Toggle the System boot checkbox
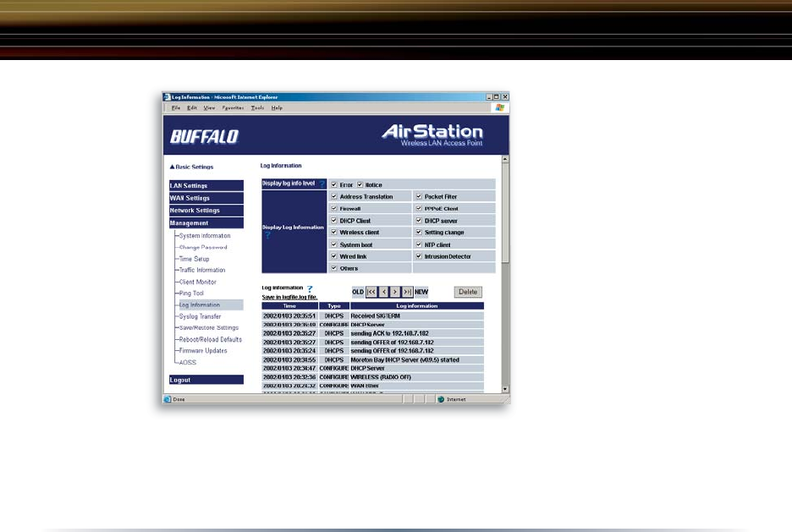The height and width of the screenshot is (532, 792). [334, 244]
